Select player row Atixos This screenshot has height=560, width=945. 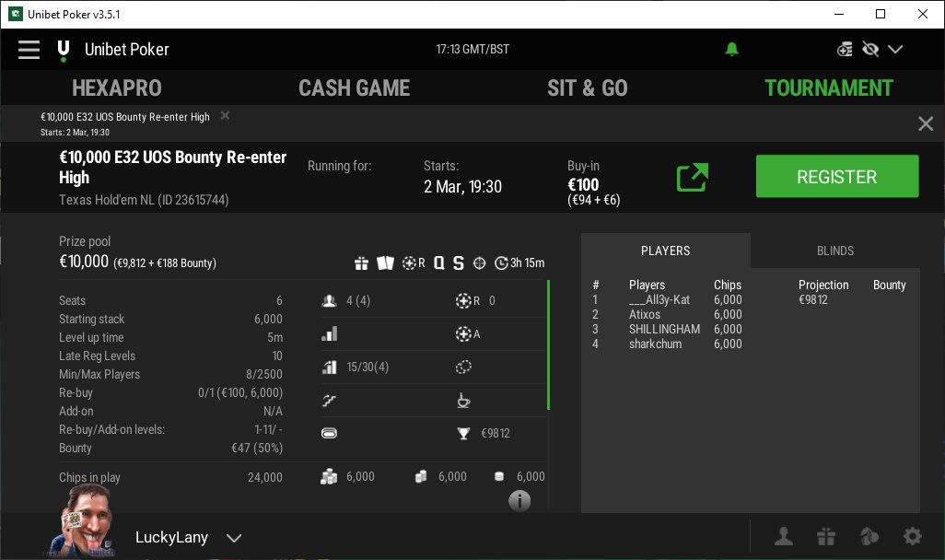click(x=751, y=314)
